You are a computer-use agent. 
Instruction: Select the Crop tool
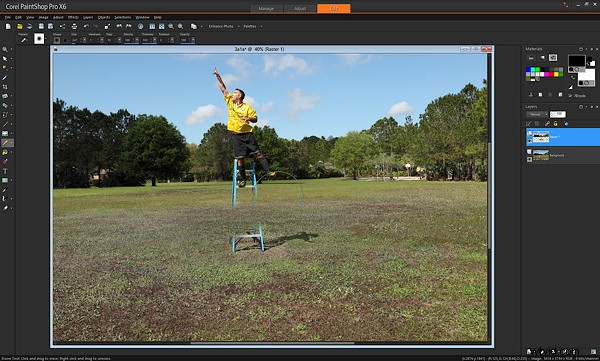[x=5, y=87]
